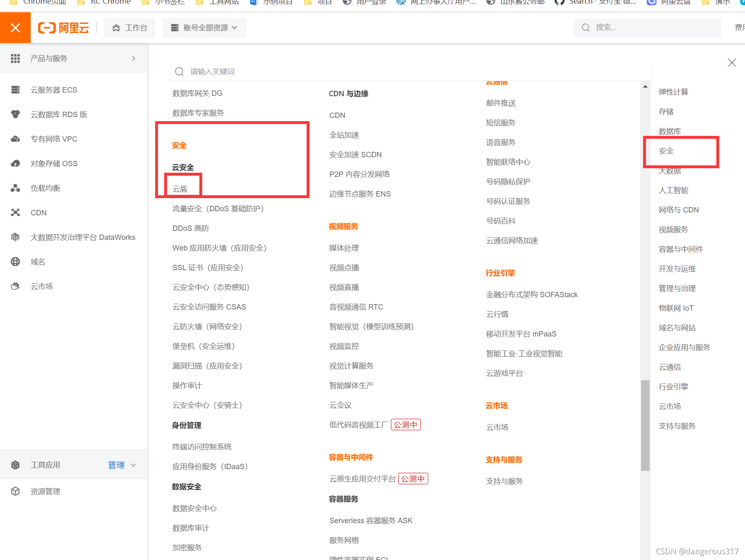Click the product list scrollbar thumb

tap(645, 426)
